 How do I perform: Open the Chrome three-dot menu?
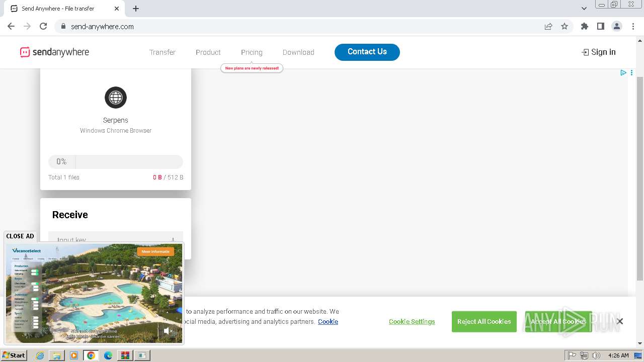(633, 26)
